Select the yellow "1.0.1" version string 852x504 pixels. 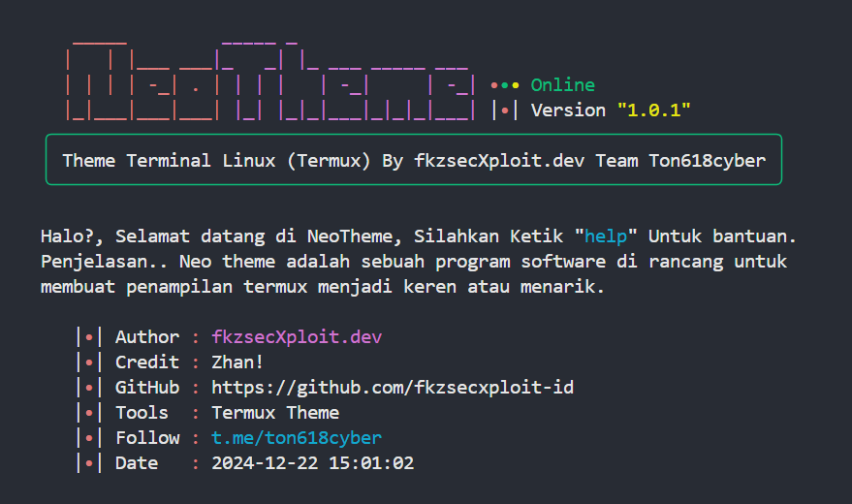click(653, 110)
